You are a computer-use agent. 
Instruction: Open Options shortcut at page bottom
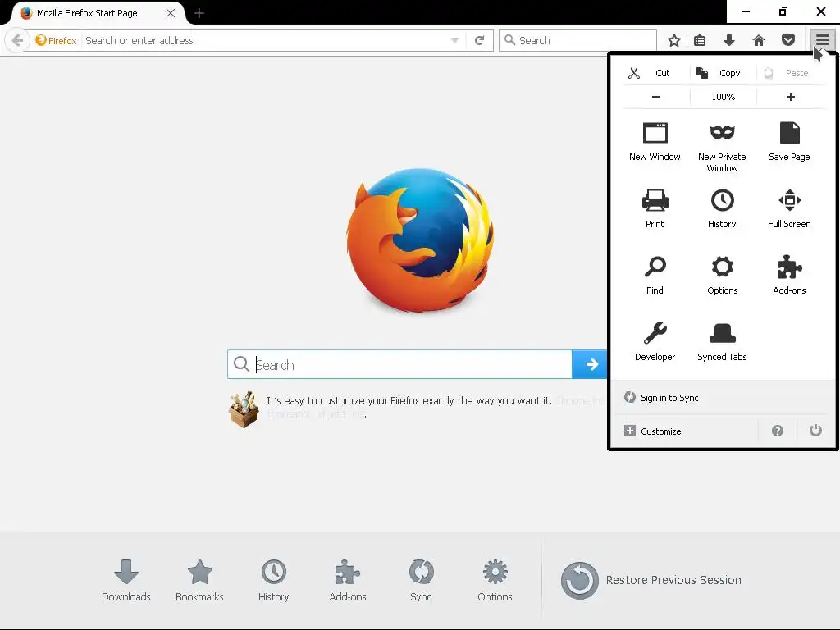tap(495, 581)
